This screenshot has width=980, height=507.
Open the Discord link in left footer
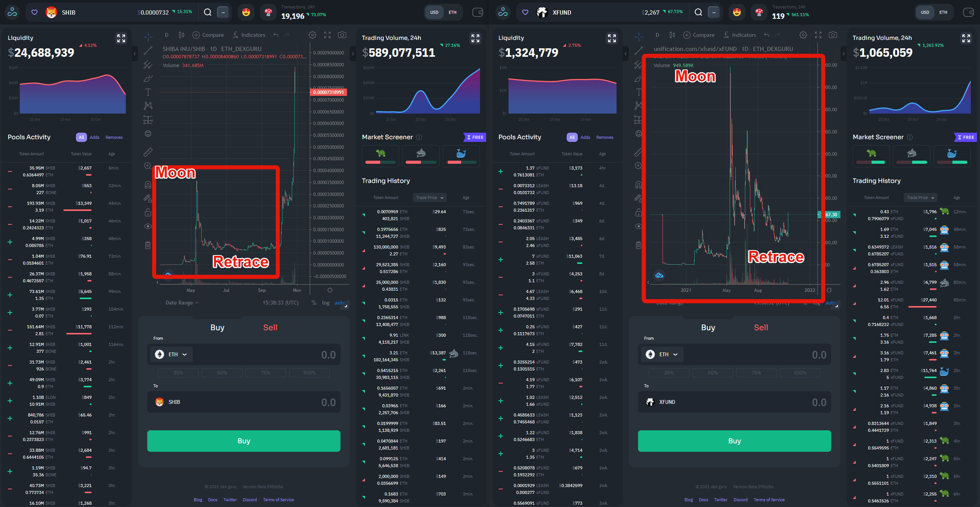pos(250,500)
